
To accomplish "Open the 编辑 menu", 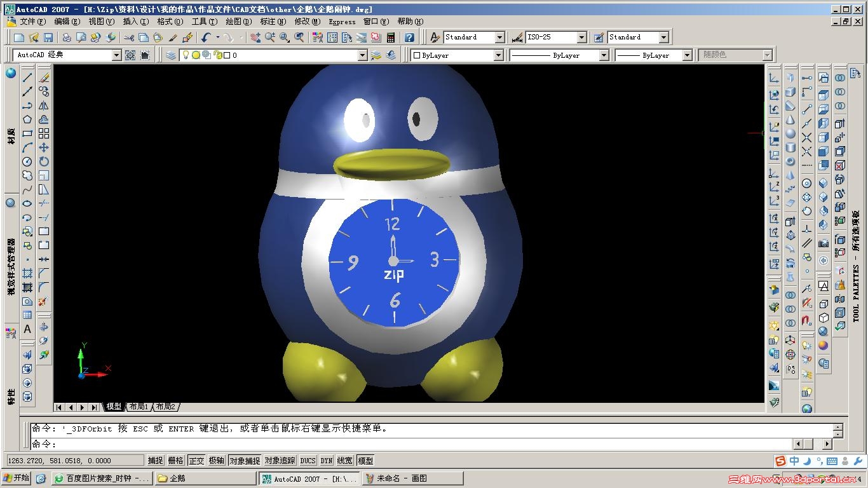I will point(67,22).
